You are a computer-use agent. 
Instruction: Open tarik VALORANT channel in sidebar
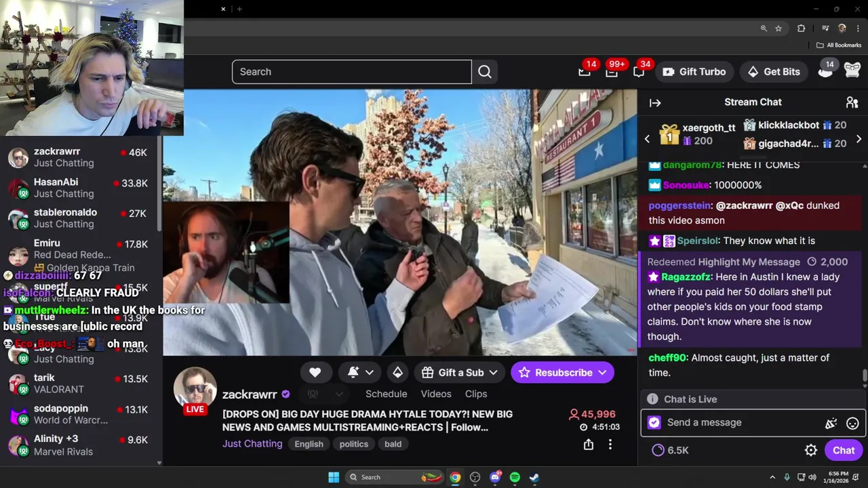tap(81, 383)
